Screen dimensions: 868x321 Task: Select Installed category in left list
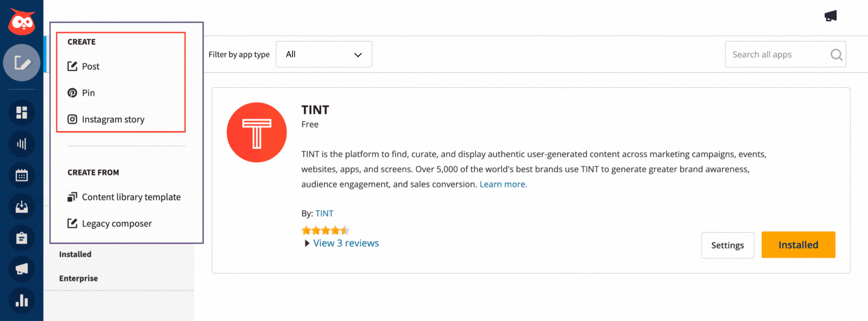pyautogui.click(x=75, y=254)
